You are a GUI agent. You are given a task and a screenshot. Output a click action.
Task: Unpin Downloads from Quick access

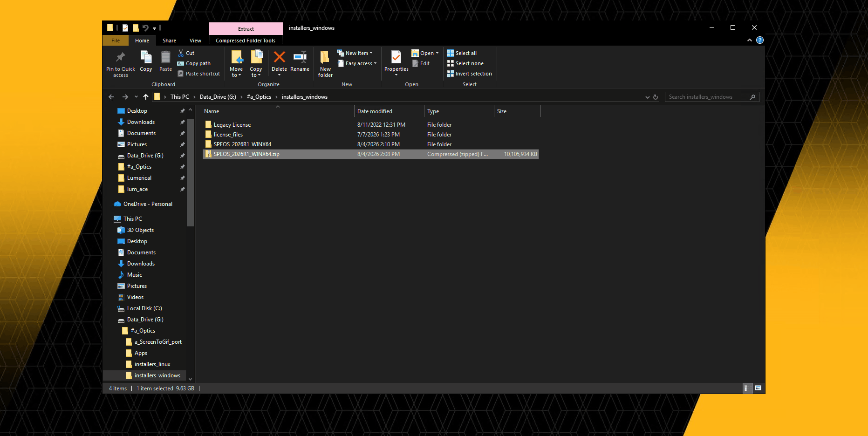[x=182, y=122]
